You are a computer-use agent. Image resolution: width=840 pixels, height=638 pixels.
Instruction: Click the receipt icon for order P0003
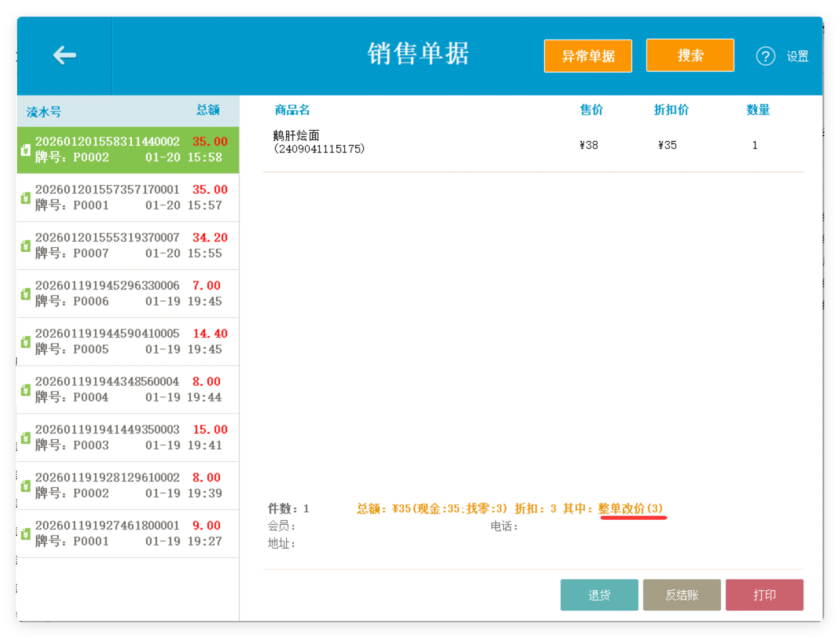tap(26, 438)
